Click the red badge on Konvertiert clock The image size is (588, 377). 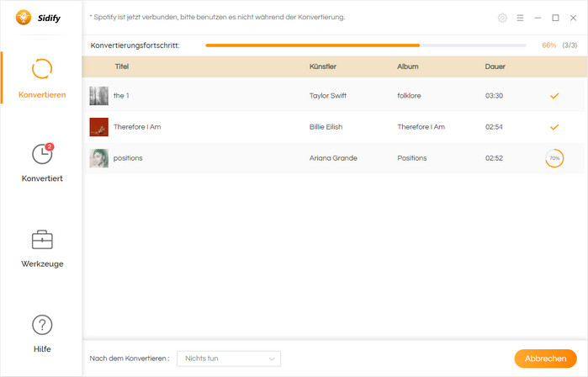[50, 146]
